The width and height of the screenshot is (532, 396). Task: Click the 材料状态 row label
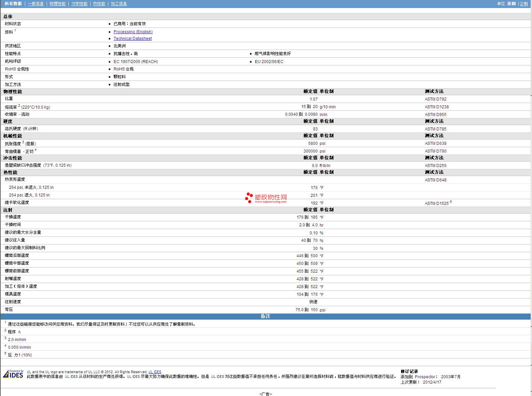click(x=13, y=24)
